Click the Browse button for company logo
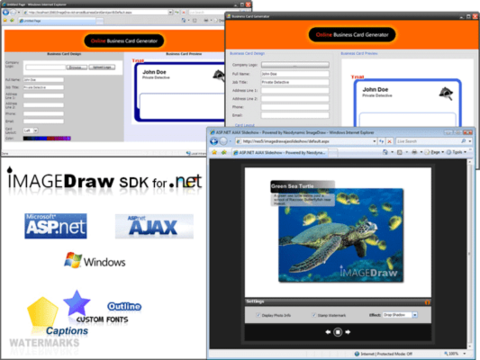 (76, 67)
